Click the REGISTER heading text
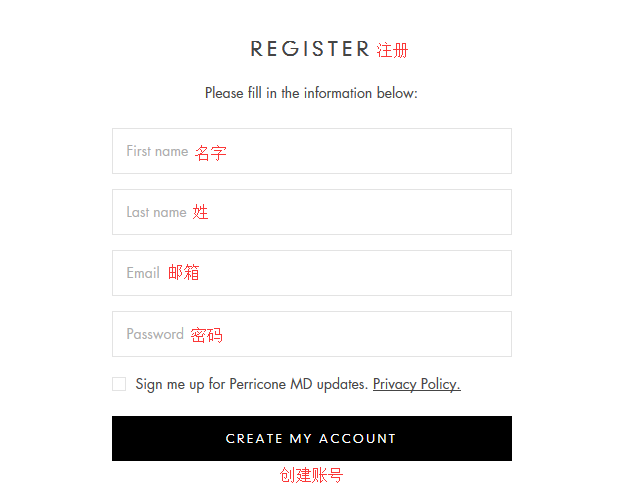The width and height of the screenshot is (620, 499). (310, 48)
